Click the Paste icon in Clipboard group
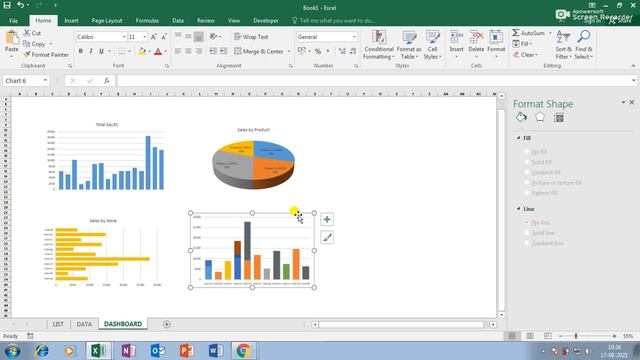This screenshot has width=640, height=360. click(x=12, y=38)
